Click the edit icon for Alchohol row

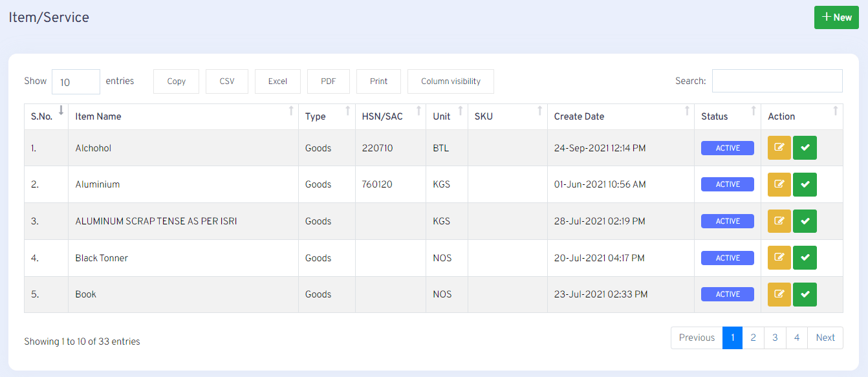point(779,148)
